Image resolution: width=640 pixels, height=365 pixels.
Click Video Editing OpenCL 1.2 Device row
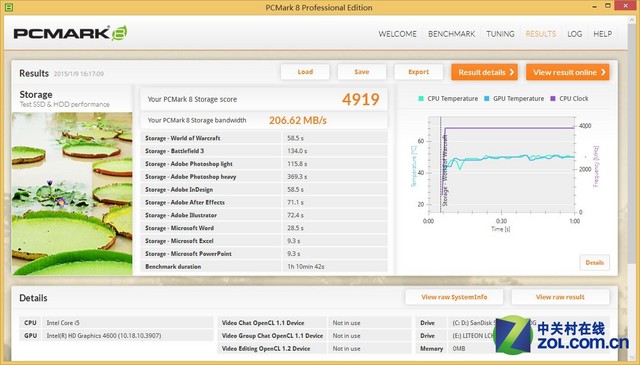click(x=314, y=349)
